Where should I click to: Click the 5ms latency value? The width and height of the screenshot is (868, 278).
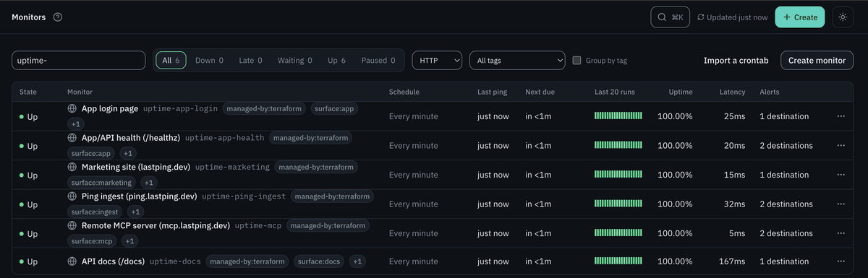click(737, 233)
